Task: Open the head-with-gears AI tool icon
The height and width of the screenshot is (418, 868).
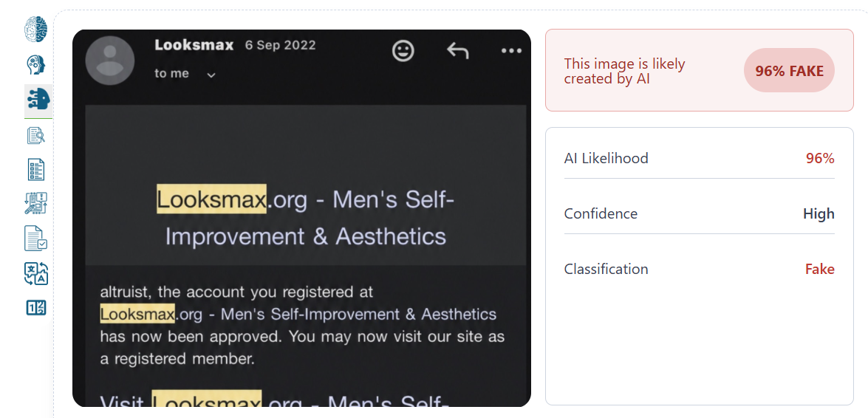Action: [x=36, y=65]
